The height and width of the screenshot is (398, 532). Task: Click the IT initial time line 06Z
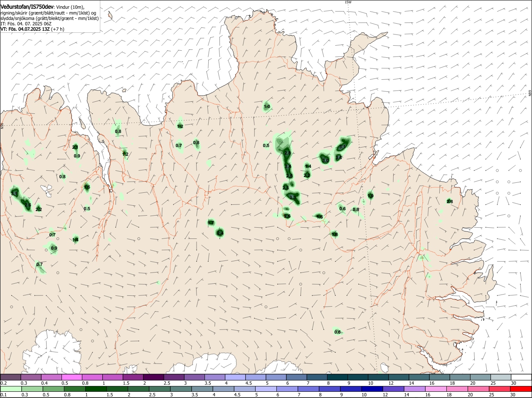click(26, 24)
